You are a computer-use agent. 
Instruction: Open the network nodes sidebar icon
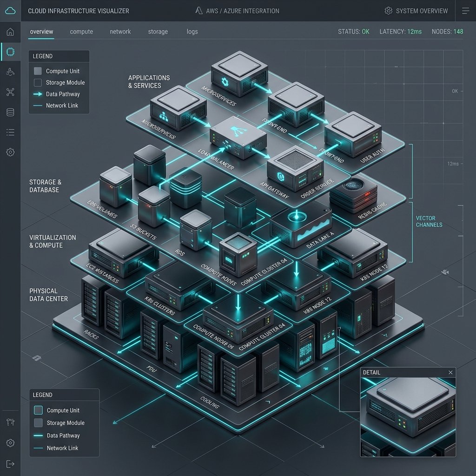click(10, 92)
